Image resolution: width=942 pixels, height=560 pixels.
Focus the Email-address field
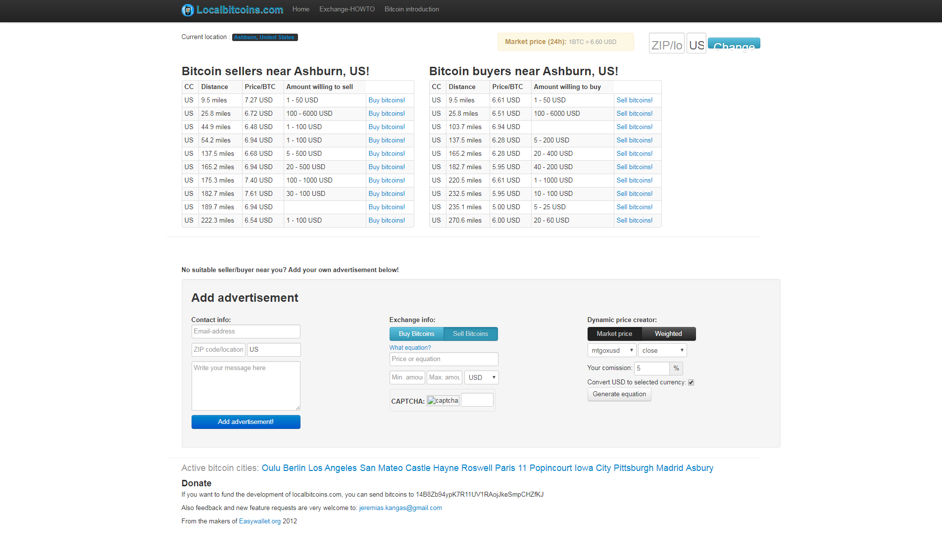[x=246, y=331]
